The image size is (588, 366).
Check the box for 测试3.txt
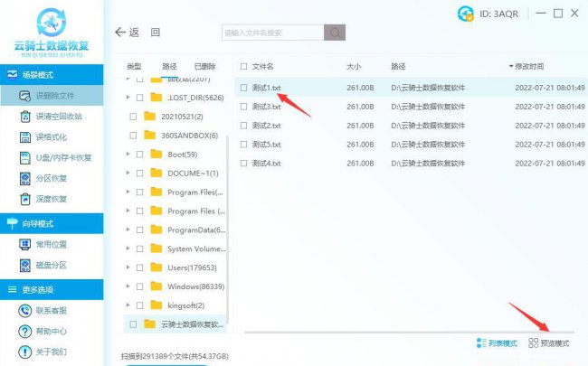point(243,107)
